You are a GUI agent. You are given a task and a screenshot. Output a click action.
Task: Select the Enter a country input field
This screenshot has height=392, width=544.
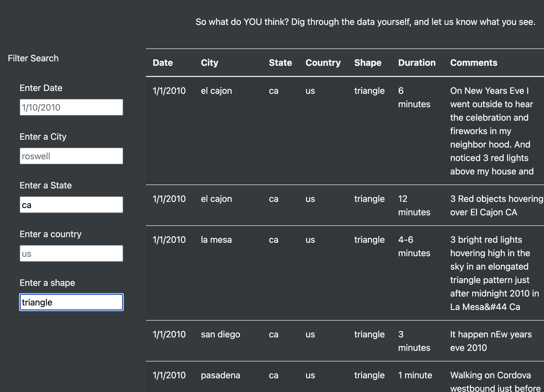tap(71, 253)
